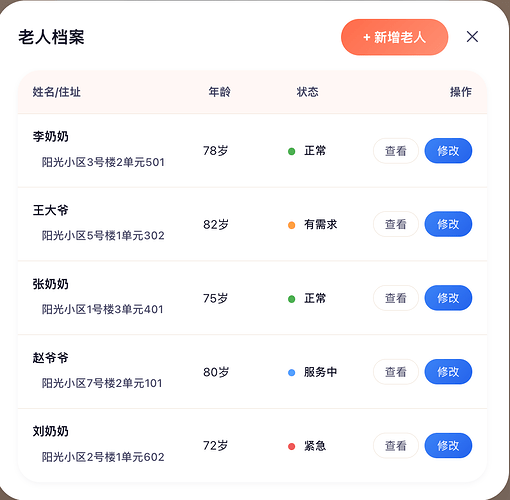Viewport: 510px width, 500px height.
Task: Close the 老人档案 dialog with X icon
Action: point(472,37)
